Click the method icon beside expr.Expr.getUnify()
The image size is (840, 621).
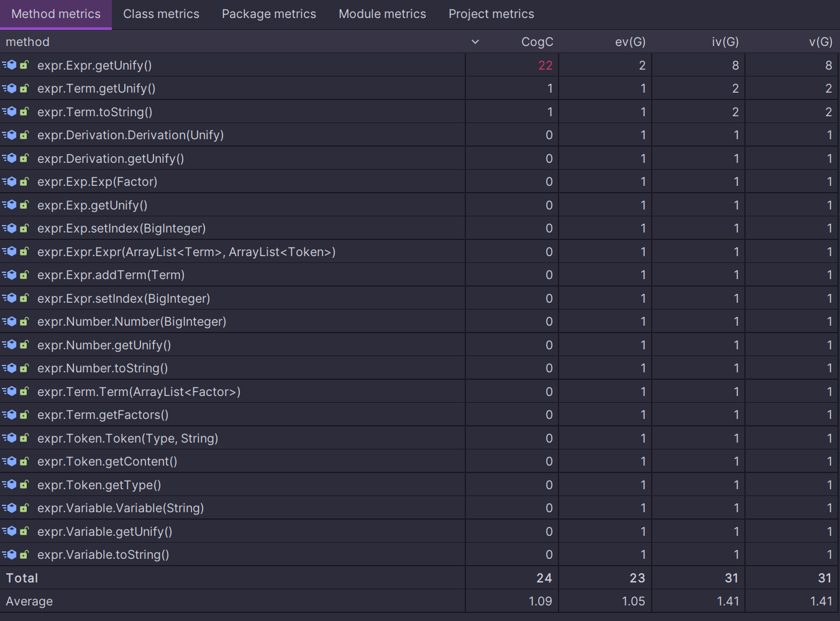pyautogui.click(x=10, y=65)
